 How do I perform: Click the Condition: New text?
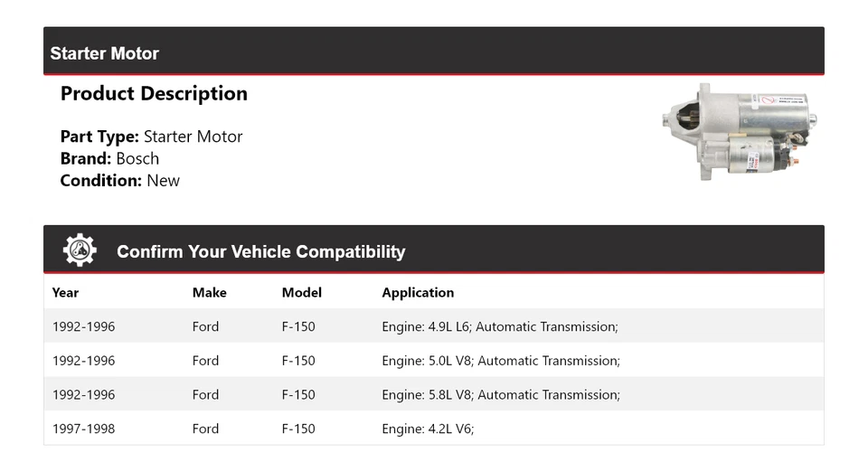point(119,181)
